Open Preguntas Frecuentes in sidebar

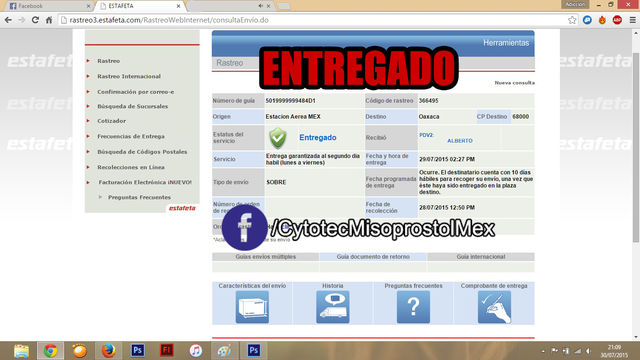[139, 197]
